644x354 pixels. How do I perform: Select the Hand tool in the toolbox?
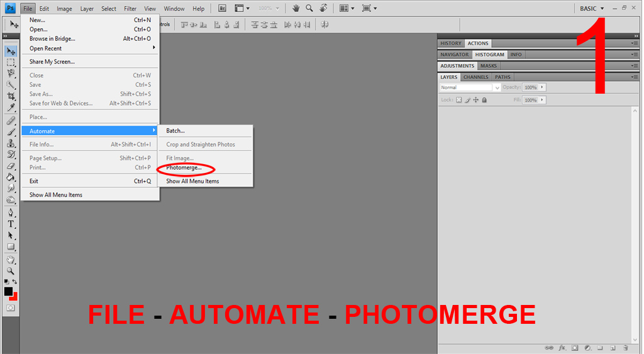point(11,260)
